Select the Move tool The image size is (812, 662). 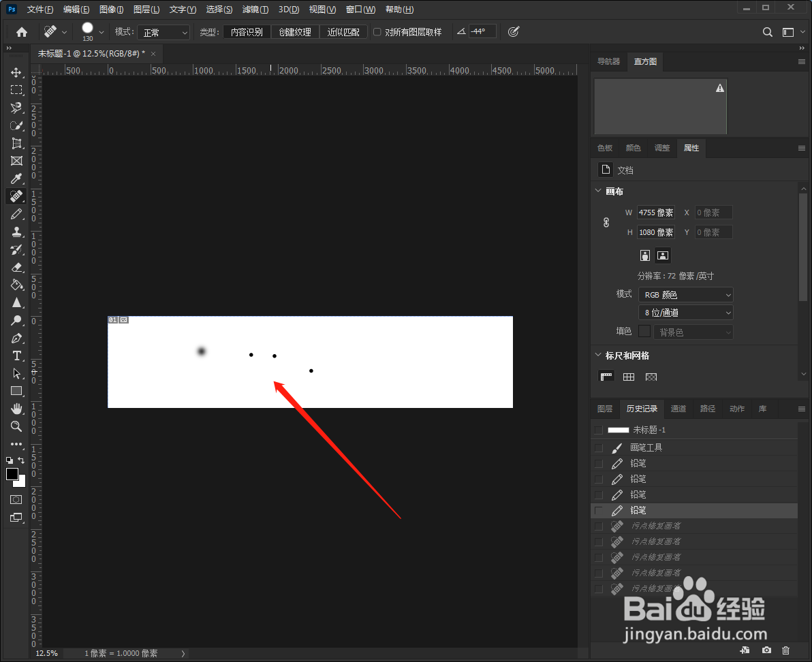tap(16, 72)
